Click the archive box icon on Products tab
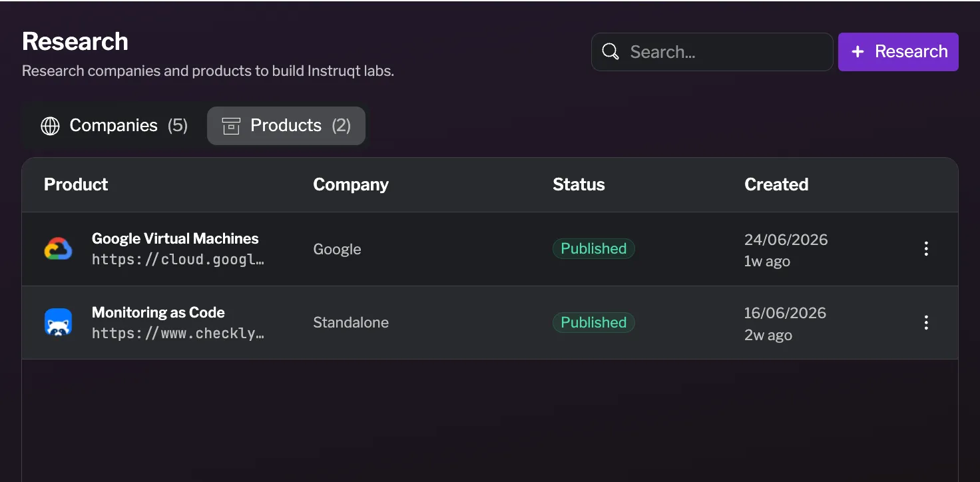 click(x=231, y=126)
